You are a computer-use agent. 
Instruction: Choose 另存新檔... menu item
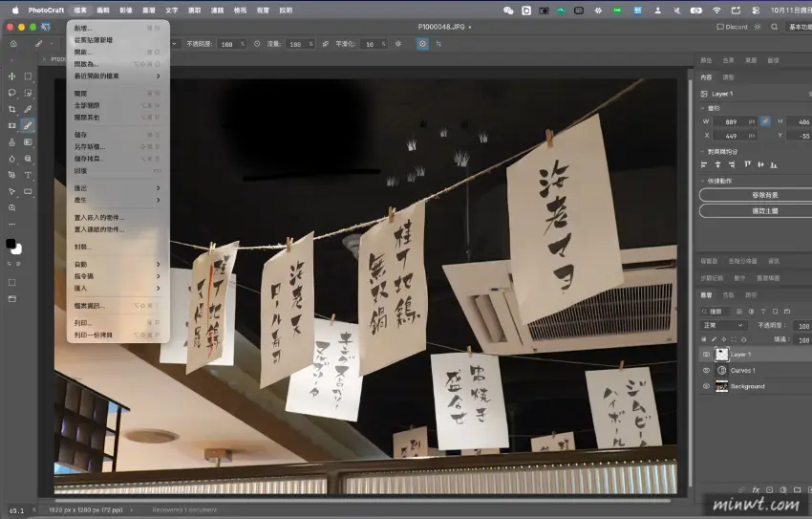(118, 146)
